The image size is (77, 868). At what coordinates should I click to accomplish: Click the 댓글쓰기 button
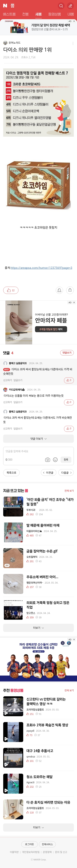pos(67,353)
